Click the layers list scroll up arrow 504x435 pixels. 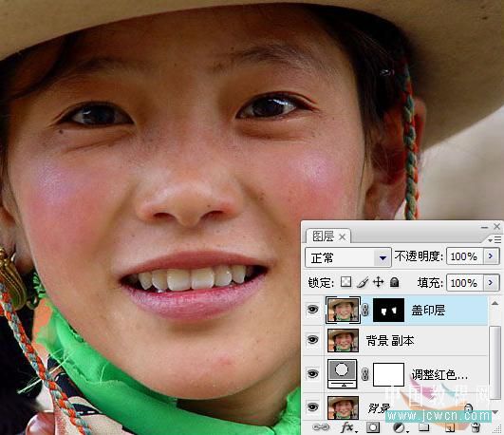pyautogui.click(x=495, y=303)
